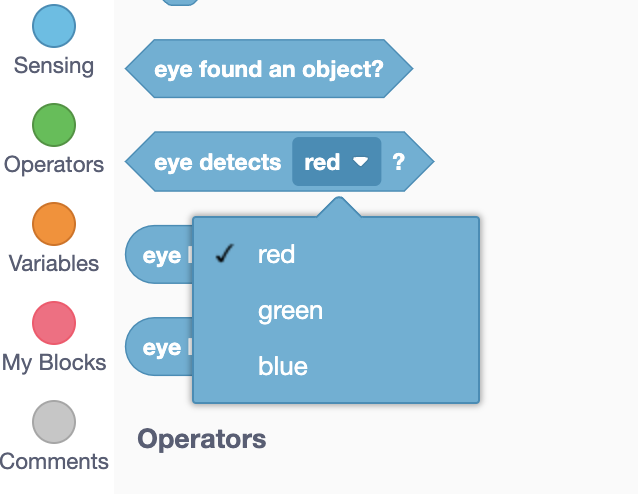
Task: Click the upper partially hidden eye reporter block
Action: 160,255
